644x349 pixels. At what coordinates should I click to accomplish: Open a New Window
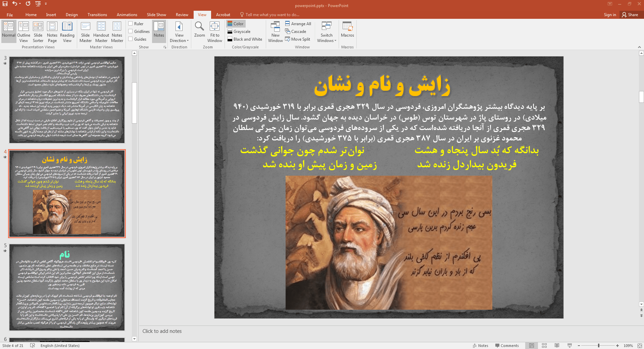[275, 31]
